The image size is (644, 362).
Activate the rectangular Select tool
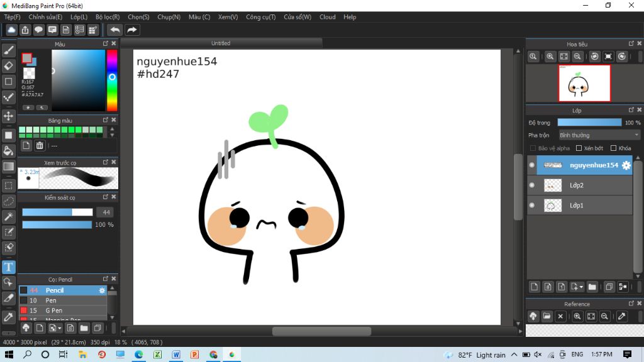tap(9, 185)
